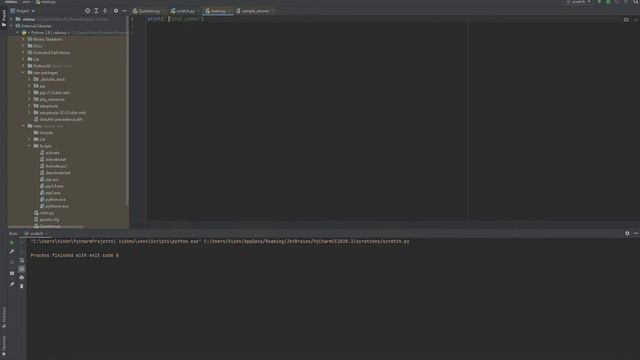Screen dimensions: 640x360
Task: Click the green Run button in top toolbar
Action: pos(600,2)
